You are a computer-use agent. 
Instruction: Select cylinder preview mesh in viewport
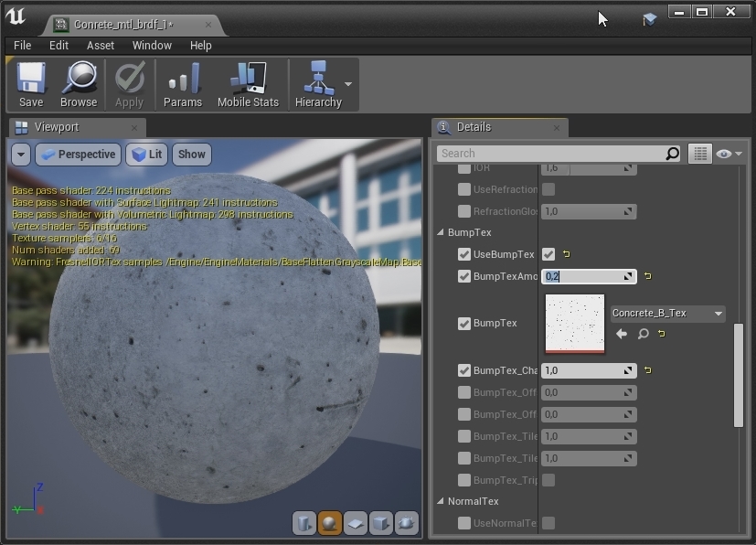click(x=304, y=523)
